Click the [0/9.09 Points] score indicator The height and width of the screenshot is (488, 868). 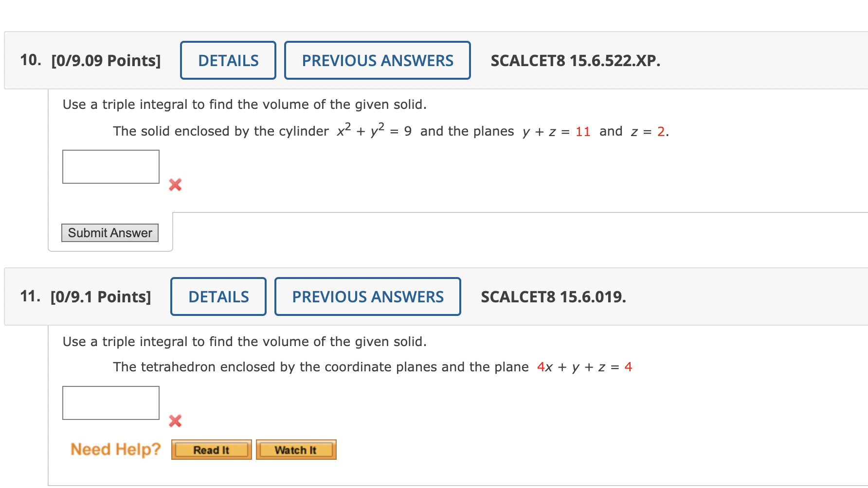pos(105,60)
